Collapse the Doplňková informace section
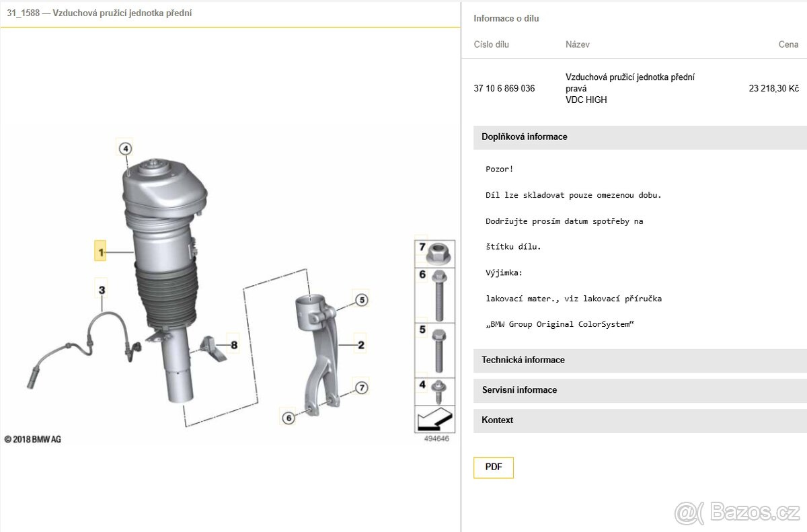807x532 pixels. 639,137
